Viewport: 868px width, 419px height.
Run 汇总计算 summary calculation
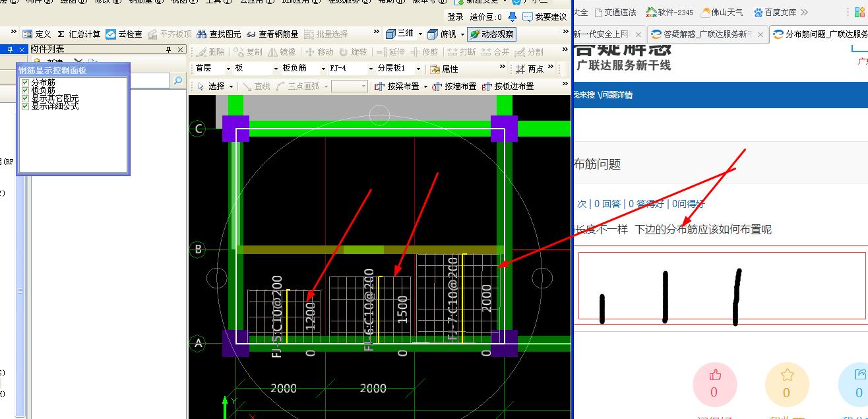click(79, 34)
